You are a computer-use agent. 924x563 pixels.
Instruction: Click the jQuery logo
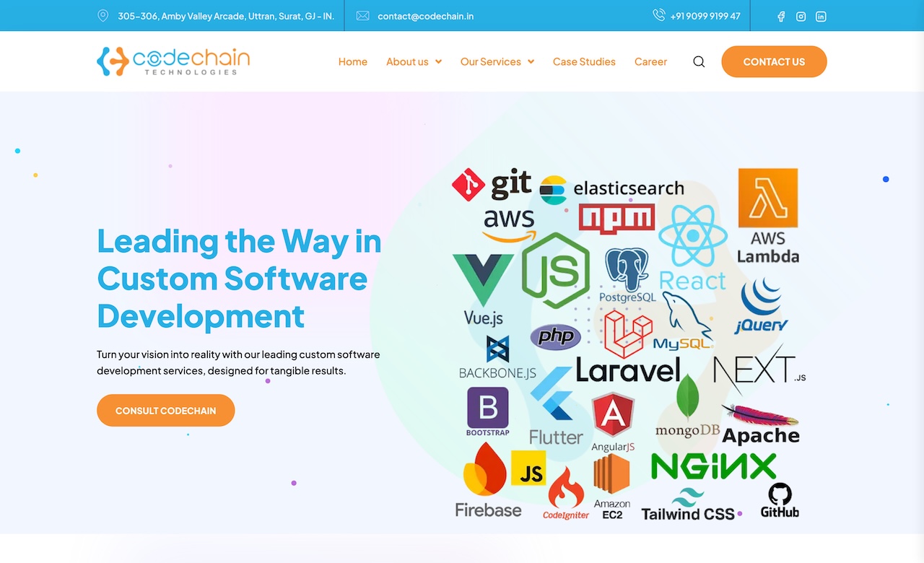pyautogui.click(x=761, y=307)
